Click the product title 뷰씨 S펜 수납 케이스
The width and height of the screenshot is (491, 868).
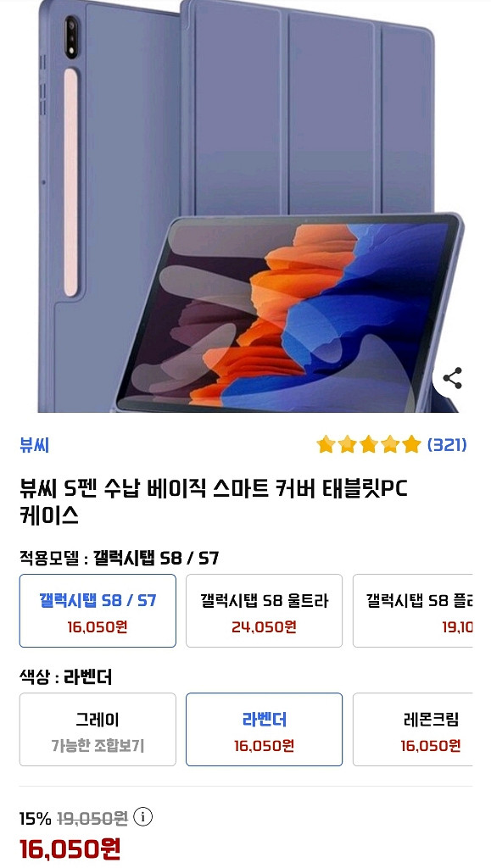click(x=214, y=502)
